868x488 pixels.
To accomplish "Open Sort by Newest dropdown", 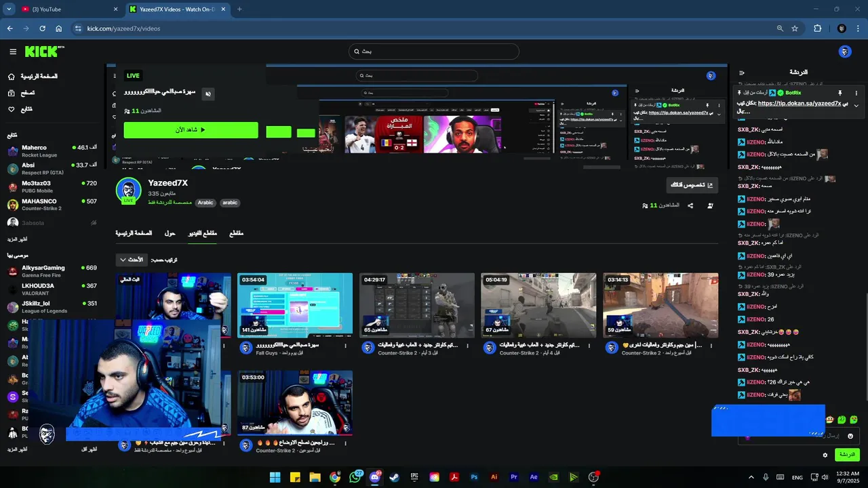I will [x=131, y=260].
